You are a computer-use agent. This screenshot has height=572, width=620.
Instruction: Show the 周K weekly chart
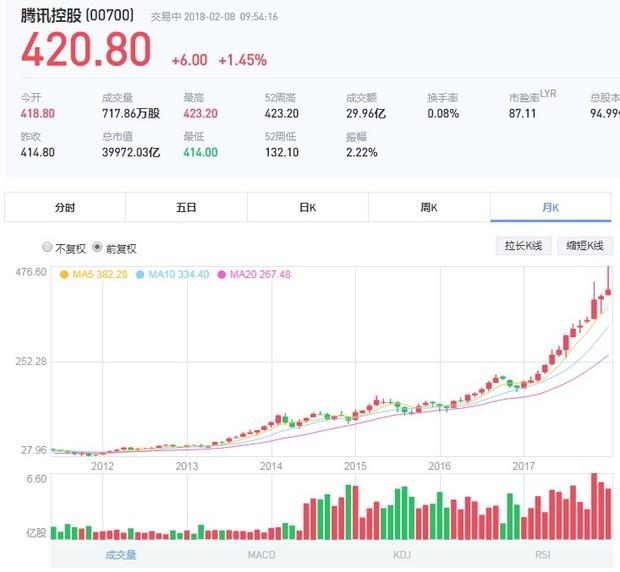(429, 207)
